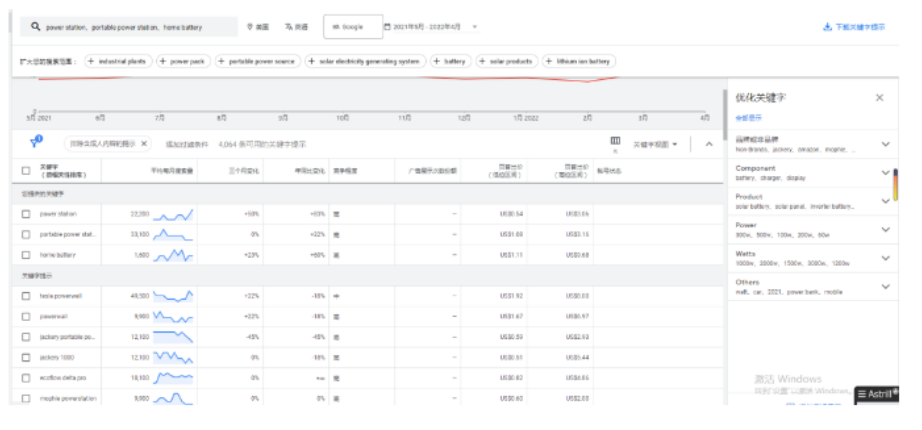Open the keyword view dropdown
Image resolution: width=922 pixels, height=430 pixels.
point(656,144)
